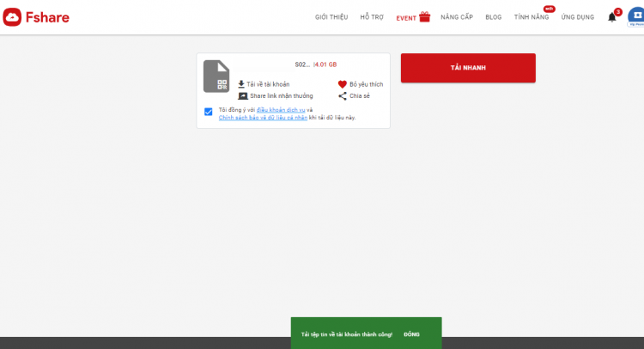Image resolution: width=644 pixels, height=349 pixels.
Task: Open the HỖ TRỢ menu
Action: click(372, 17)
